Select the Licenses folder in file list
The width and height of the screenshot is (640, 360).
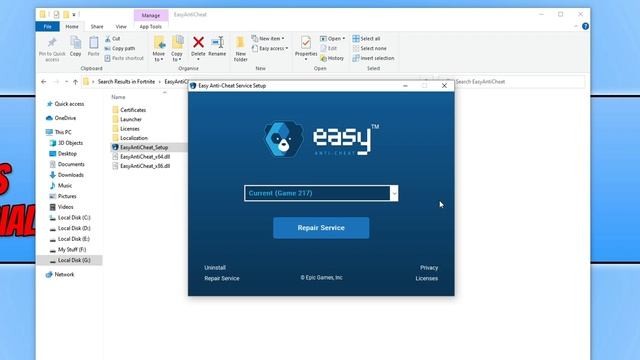(126, 129)
